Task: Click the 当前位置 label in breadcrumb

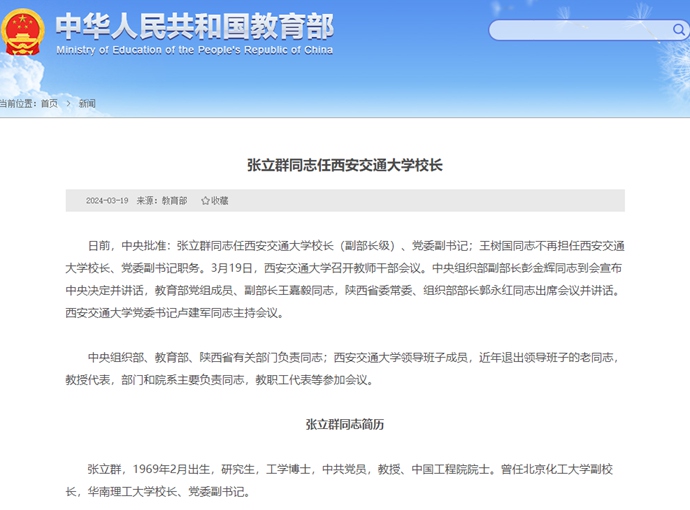Action: pos(17,103)
